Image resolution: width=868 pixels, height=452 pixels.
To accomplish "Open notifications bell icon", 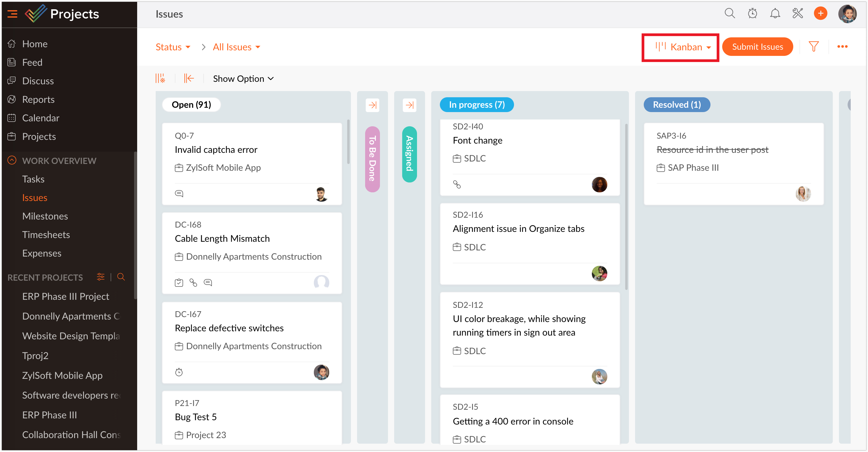I will click(775, 14).
